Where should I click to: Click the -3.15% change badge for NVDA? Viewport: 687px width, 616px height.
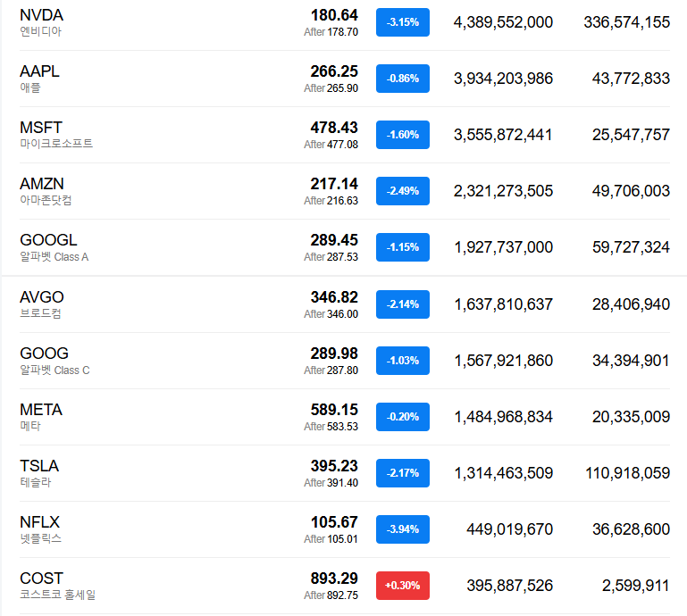[x=403, y=22]
